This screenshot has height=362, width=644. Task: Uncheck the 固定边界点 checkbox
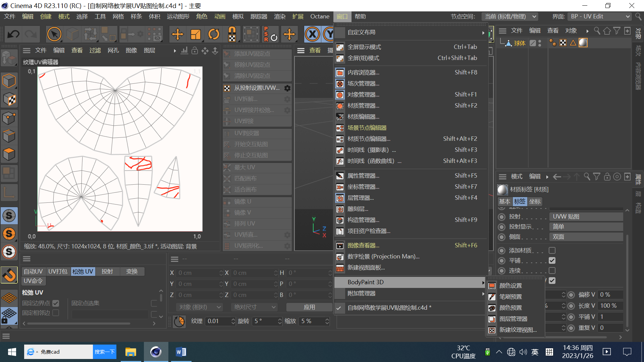(56, 303)
